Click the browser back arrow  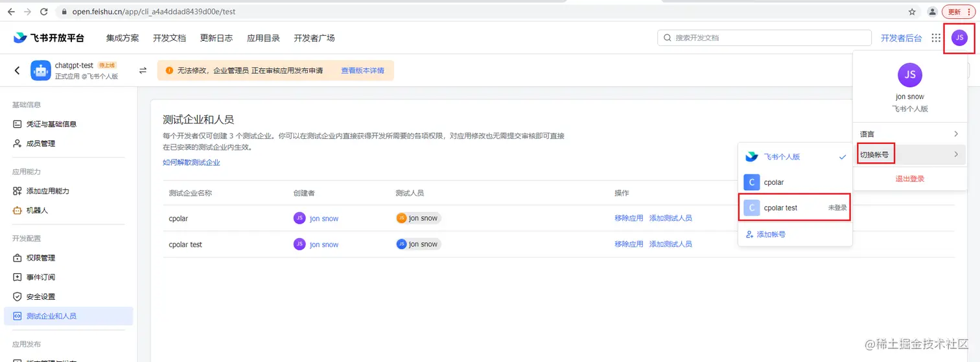(x=11, y=12)
